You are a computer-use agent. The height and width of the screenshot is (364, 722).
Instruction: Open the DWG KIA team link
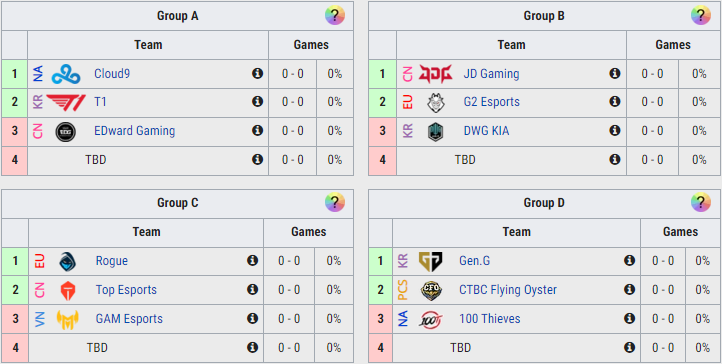pyautogui.click(x=486, y=131)
